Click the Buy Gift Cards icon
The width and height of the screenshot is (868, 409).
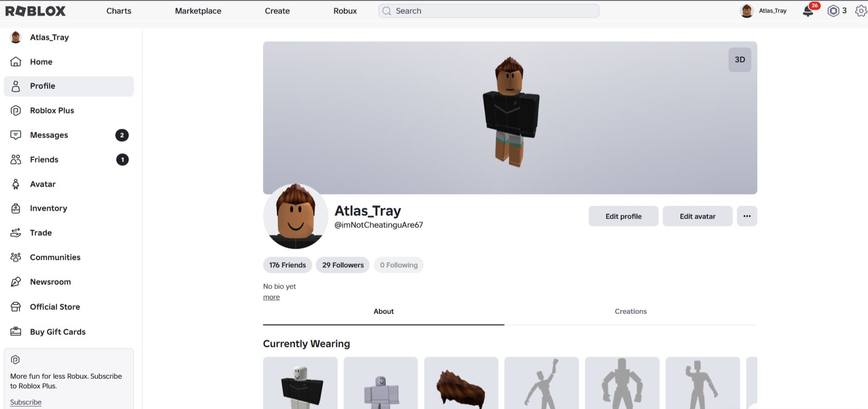coord(16,332)
